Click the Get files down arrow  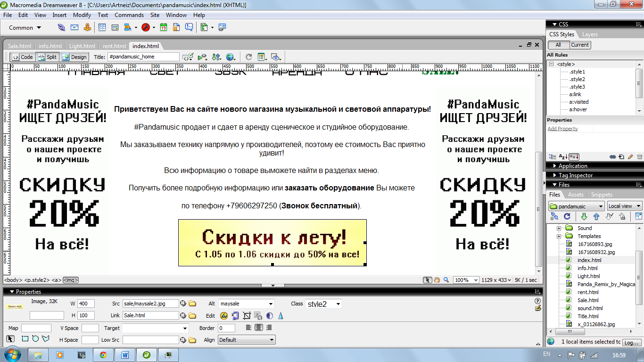584,216
